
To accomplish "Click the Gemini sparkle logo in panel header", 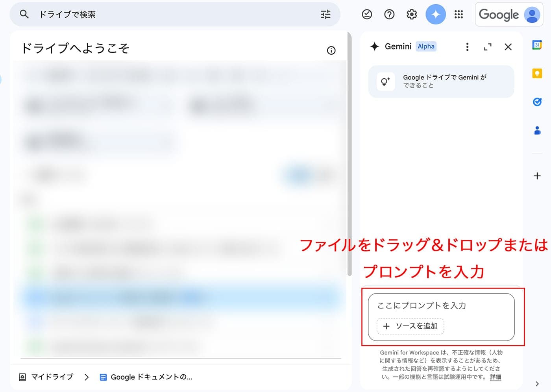I will (375, 46).
